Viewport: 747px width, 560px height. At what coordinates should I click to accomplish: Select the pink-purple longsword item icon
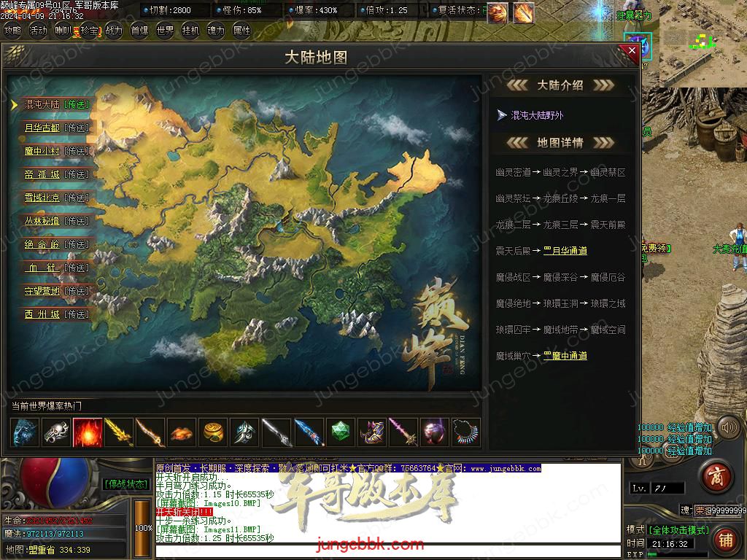402,432
